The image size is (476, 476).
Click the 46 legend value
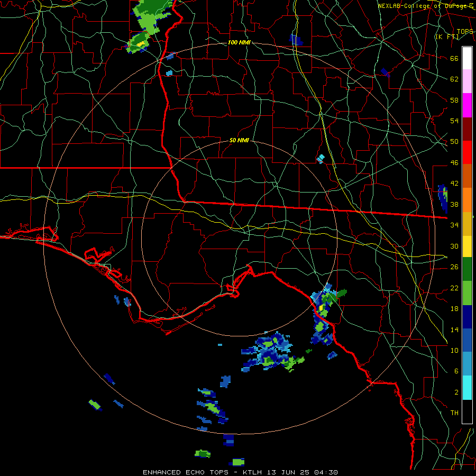[454, 162]
